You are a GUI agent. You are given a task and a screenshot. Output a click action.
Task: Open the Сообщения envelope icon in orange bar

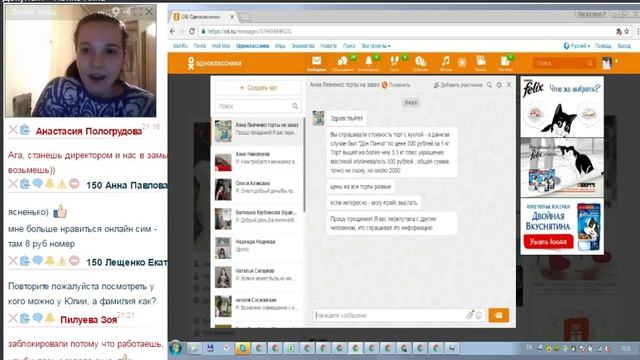tap(316, 62)
